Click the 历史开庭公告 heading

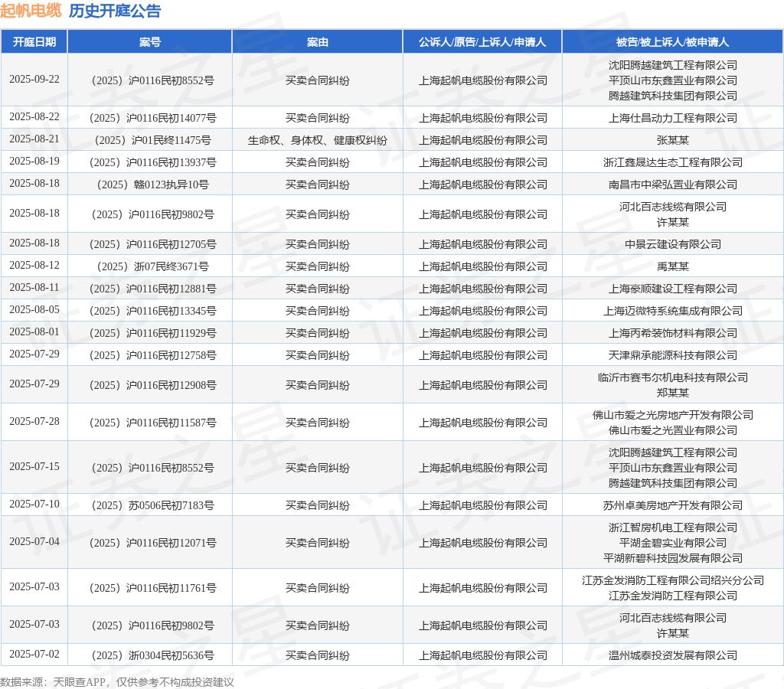(115, 11)
